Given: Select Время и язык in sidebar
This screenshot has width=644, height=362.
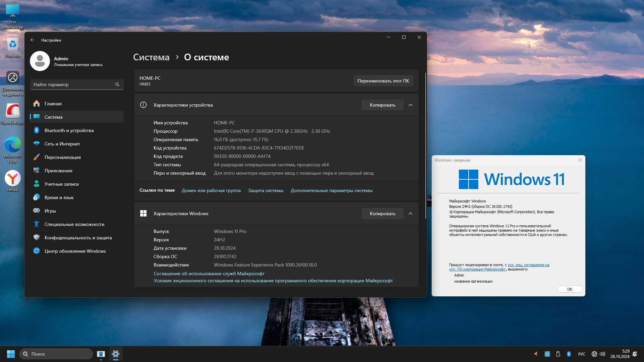Looking at the screenshot, I should pyautogui.click(x=59, y=197).
